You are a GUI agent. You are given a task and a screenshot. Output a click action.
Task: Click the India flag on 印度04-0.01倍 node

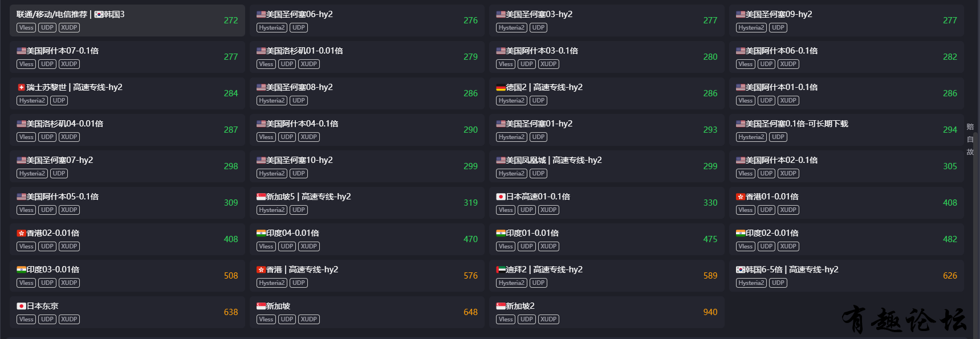261,233
